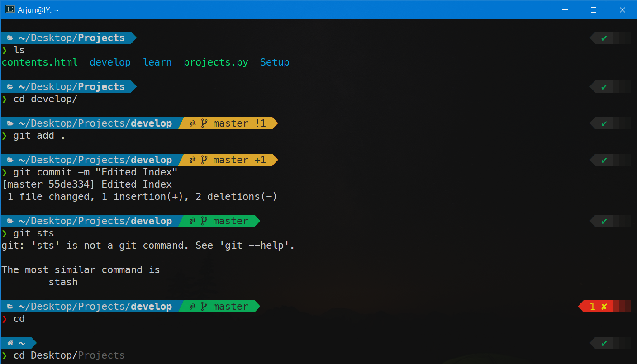Viewport: 637px width, 364px height.
Task: Click the red prompt arrow before 'cd'
Action: (x=5, y=319)
